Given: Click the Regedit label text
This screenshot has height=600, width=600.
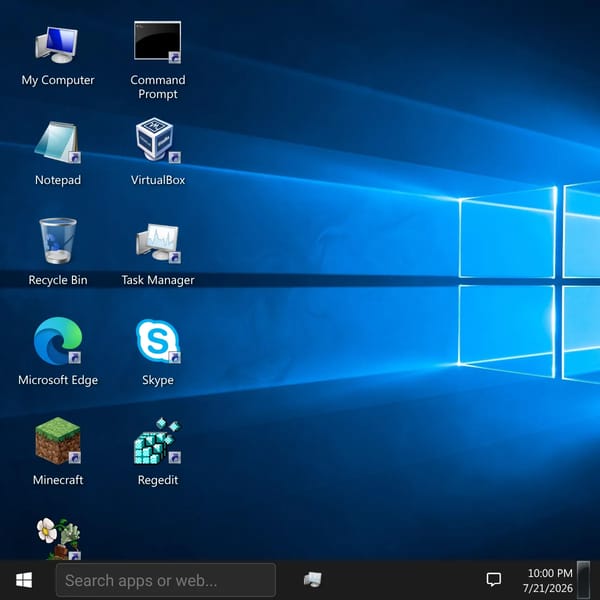Looking at the screenshot, I should (x=158, y=480).
